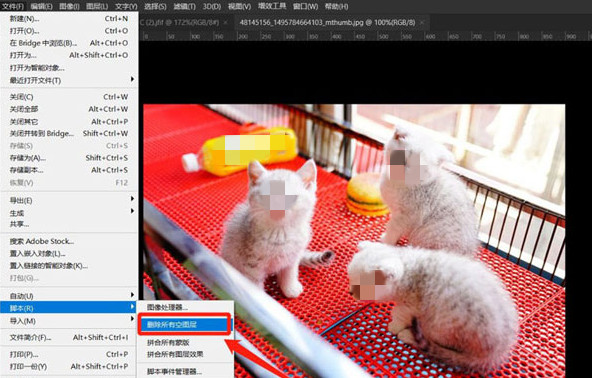Open the 编辑(E) menu
Viewport: 592px width, 378px height.
point(41,6)
